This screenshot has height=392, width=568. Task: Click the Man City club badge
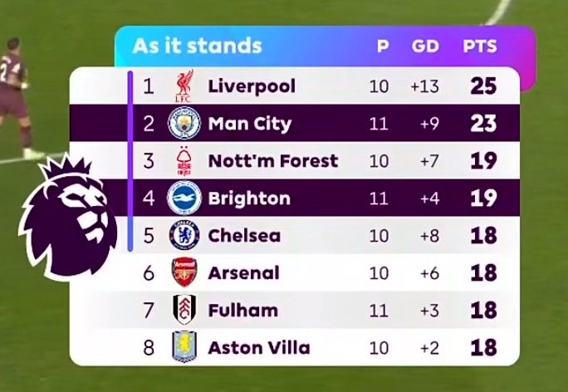(184, 125)
